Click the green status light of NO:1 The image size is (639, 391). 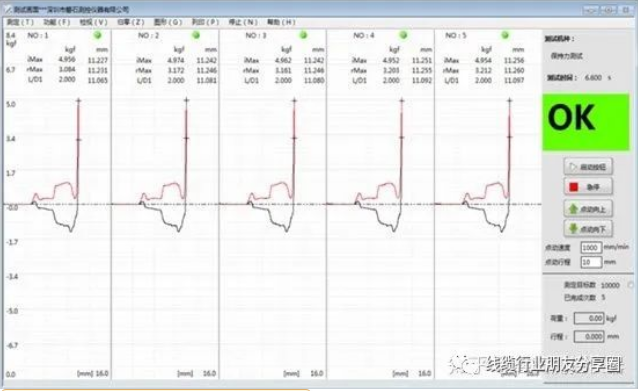pos(97,35)
